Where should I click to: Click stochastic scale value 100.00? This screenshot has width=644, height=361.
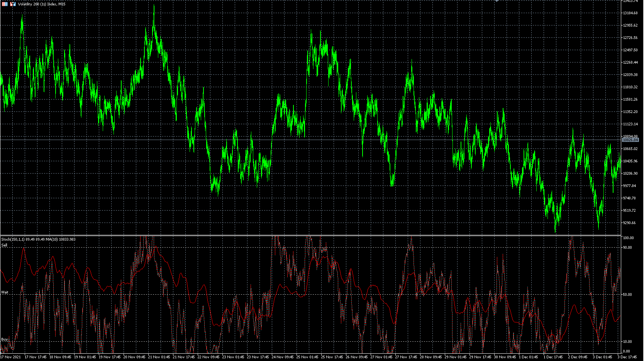[628, 238]
